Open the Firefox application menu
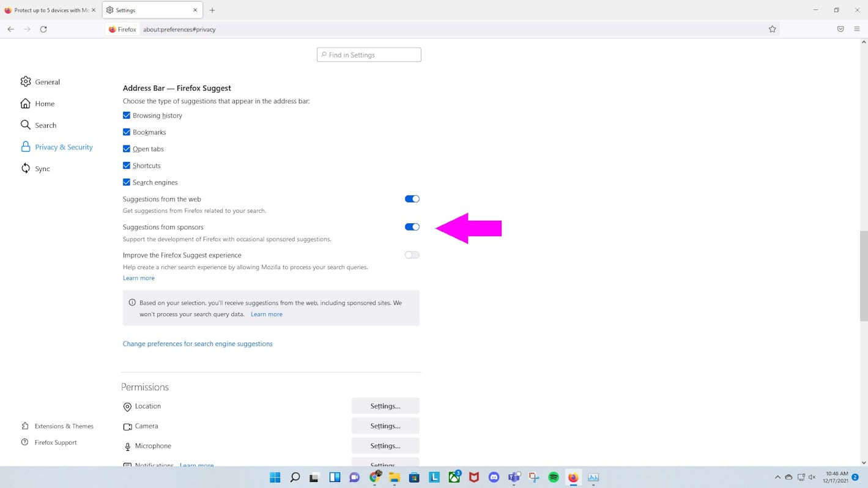The height and width of the screenshot is (488, 868). (858, 29)
